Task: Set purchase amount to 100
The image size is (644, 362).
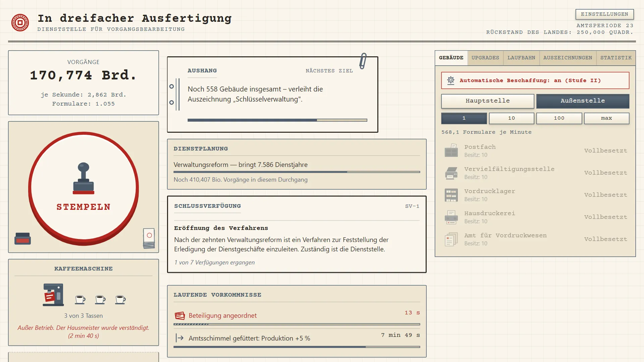Action: (559, 118)
